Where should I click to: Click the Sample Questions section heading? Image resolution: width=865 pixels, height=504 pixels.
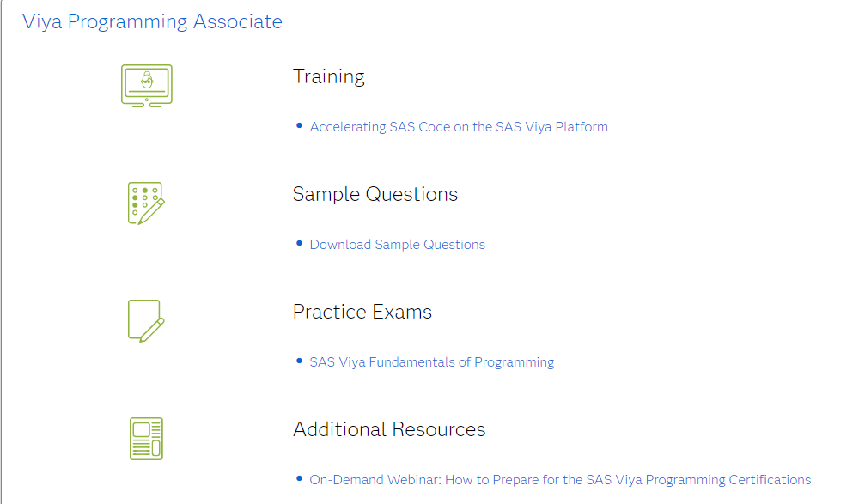coord(375,194)
